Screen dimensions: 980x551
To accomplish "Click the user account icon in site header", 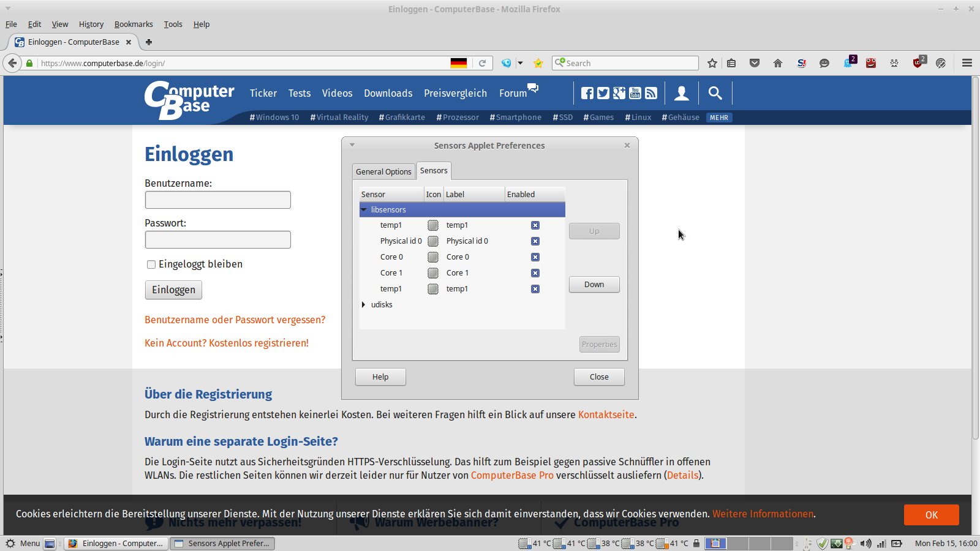I will point(682,93).
